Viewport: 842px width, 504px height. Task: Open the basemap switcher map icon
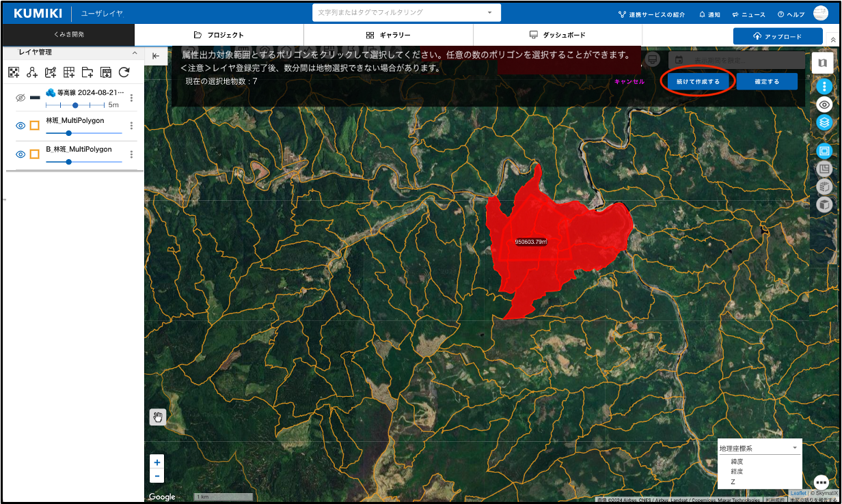point(822,62)
